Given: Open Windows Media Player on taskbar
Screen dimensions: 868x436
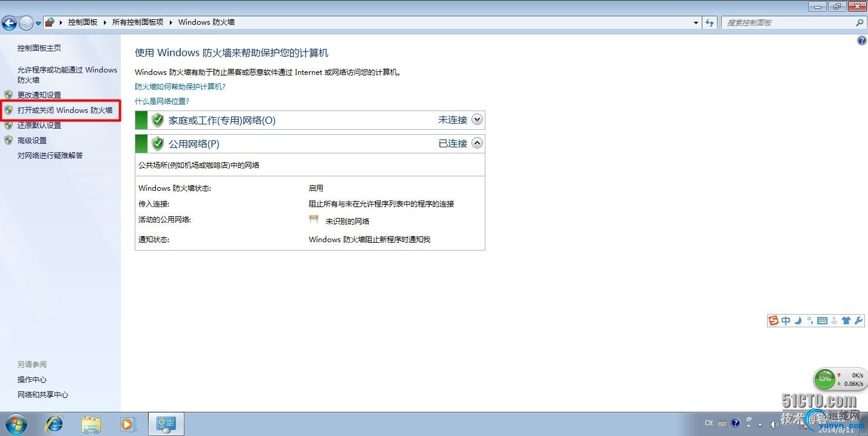Looking at the screenshot, I should (x=128, y=424).
